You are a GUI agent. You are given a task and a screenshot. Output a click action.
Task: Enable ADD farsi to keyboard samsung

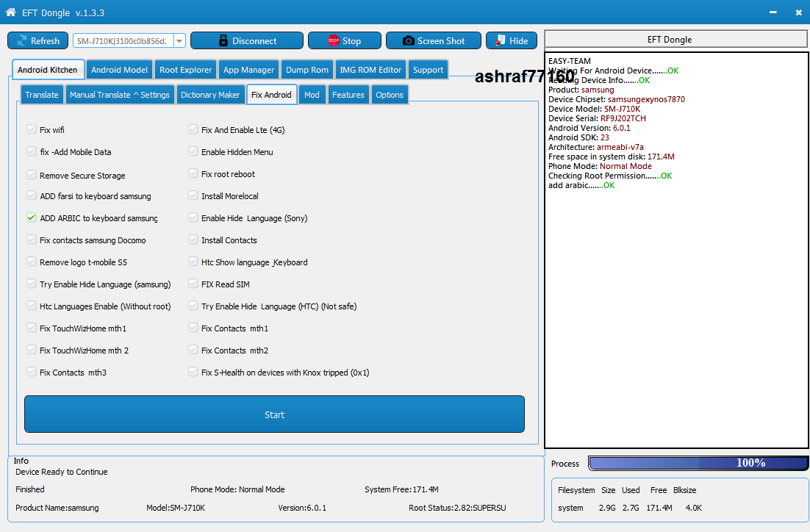click(32, 195)
